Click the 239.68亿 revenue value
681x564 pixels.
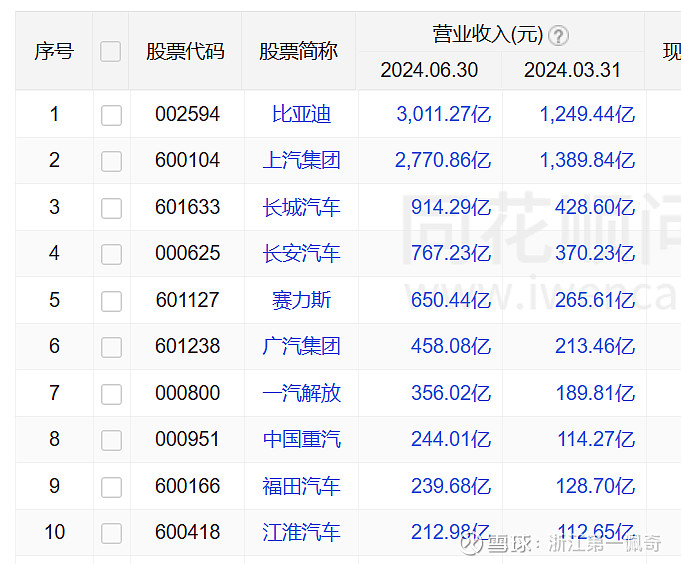coord(451,486)
